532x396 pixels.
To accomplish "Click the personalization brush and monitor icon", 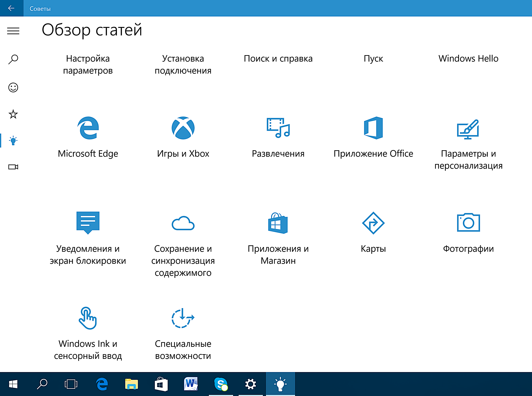I will pos(468,129).
